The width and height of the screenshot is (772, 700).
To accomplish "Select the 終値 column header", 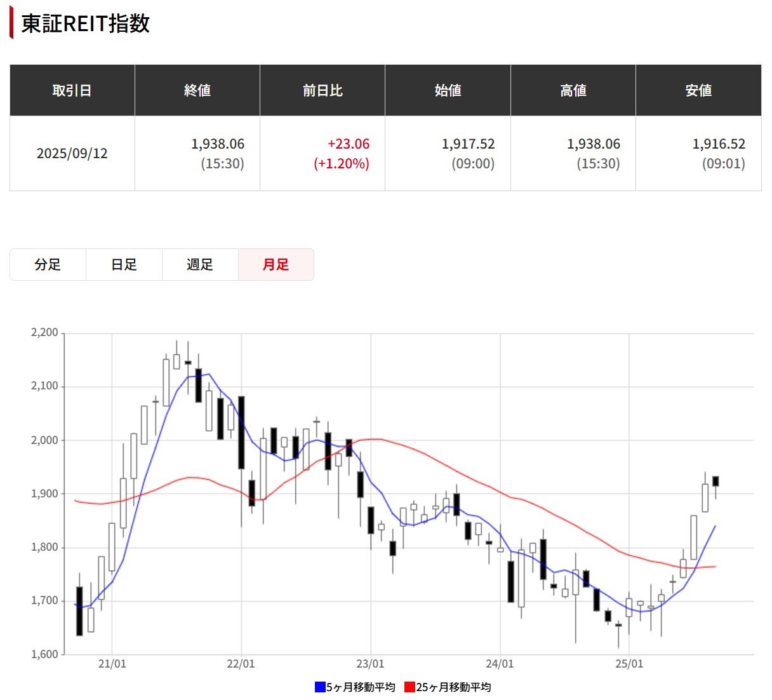I will 197,90.
